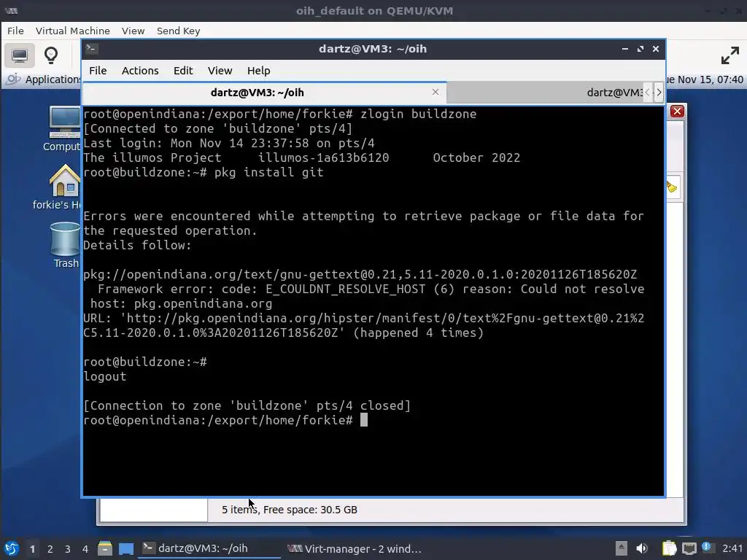Click the OpenIndiana logo in guest panel
Image resolution: width=747 pixels, height=560 pixels.
coord(13,79)
